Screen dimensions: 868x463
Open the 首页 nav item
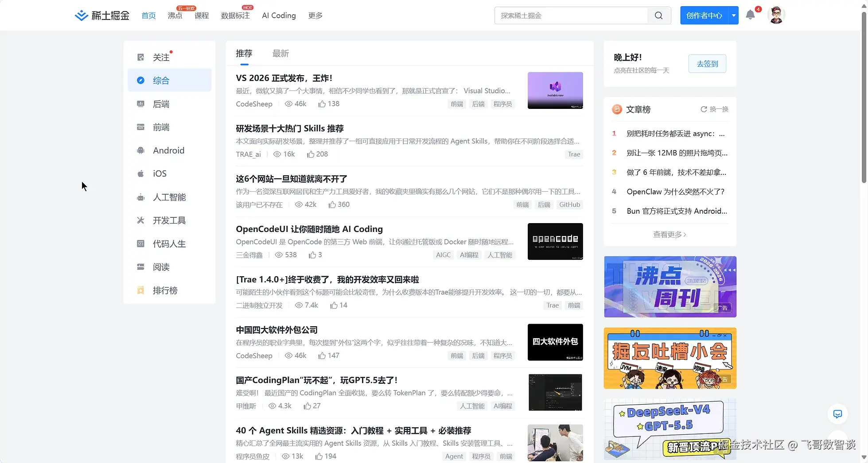point(148,15)
